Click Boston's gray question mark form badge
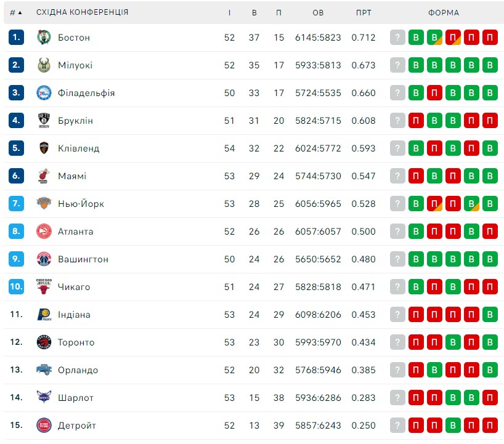The width and height of the screenshot is (504, 444). click(x=397, y=38)
